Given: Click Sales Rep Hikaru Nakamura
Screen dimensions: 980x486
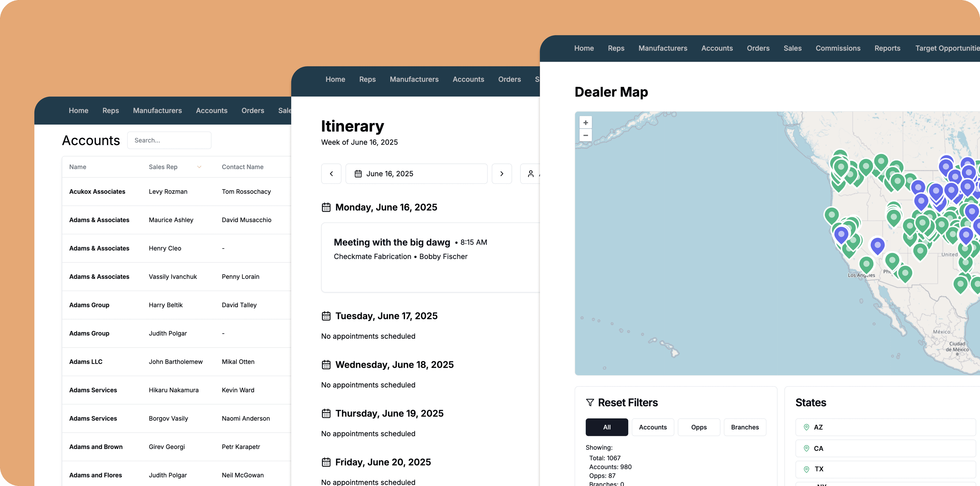Looking at the screenshot, I should pos(174,390).
